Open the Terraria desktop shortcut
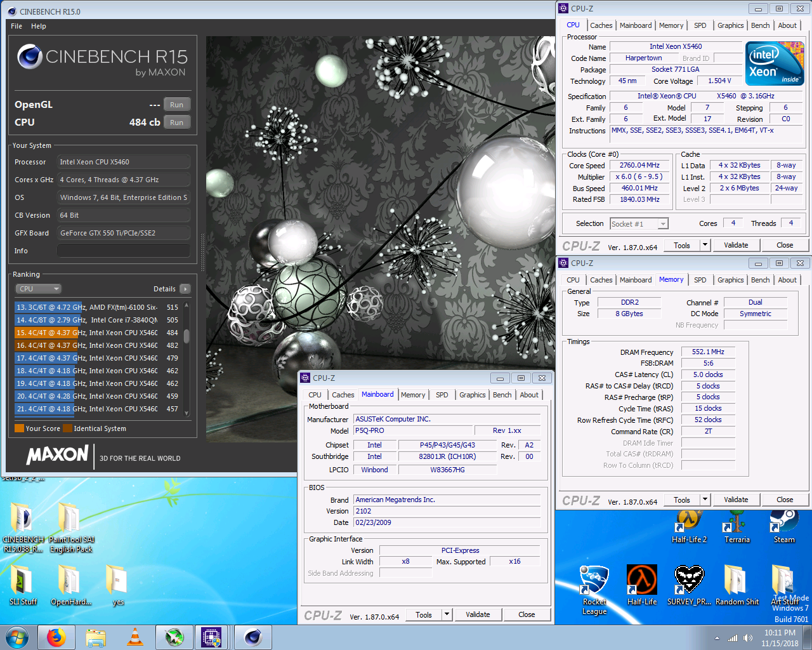This screenshot has height=650, width=812. point(737,526)
